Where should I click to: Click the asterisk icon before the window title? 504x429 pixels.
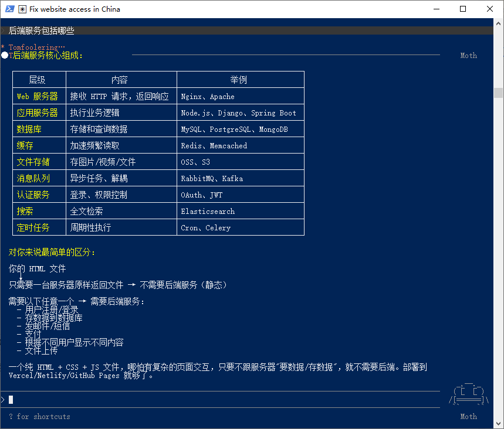point(22,9)
